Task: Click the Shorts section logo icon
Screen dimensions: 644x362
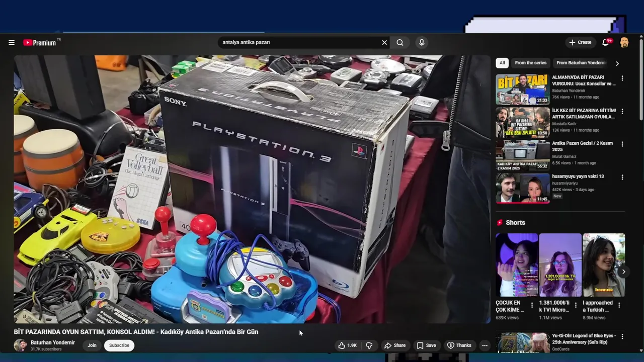Action: pos(500,223)
